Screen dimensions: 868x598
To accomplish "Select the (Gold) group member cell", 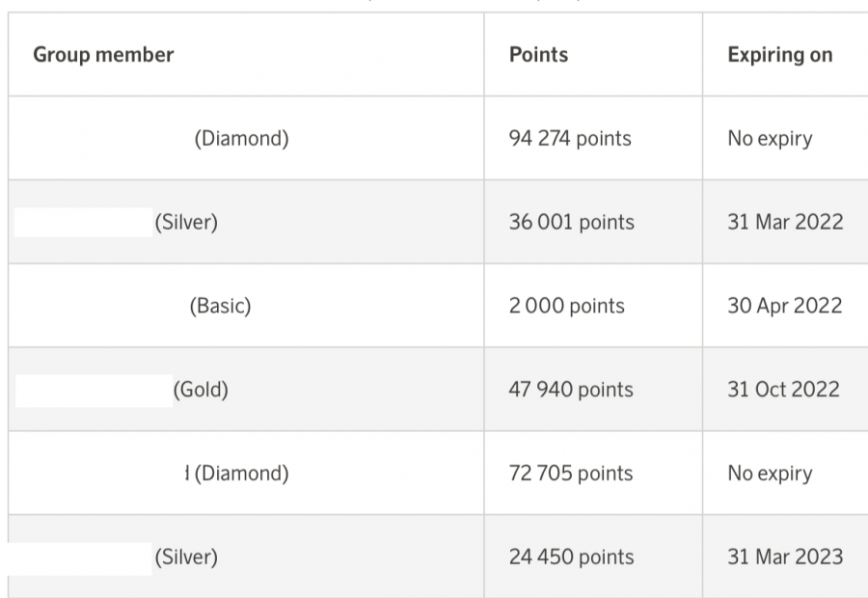I will pyautogui.click(x=201, y=391).
